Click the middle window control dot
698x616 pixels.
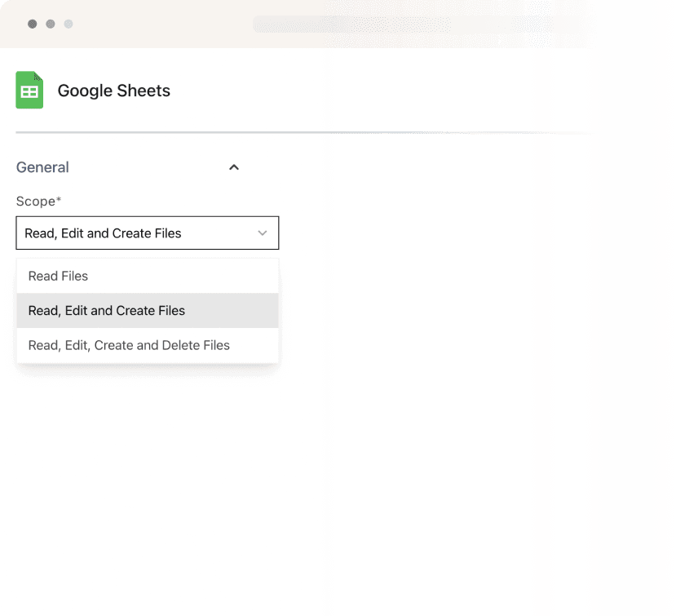pyautogui.click(x=50, y=24)
